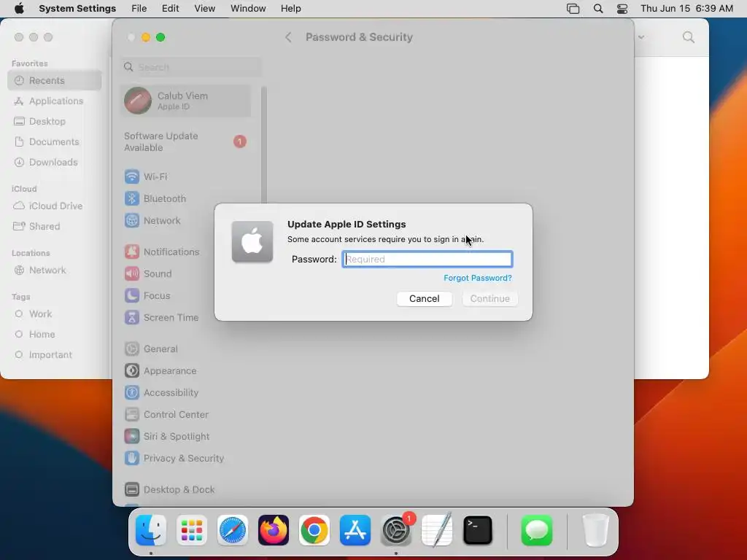Select Recents in Finder sidebar
The width and height of the screenshot is (747, 560).
click(54, 80)
